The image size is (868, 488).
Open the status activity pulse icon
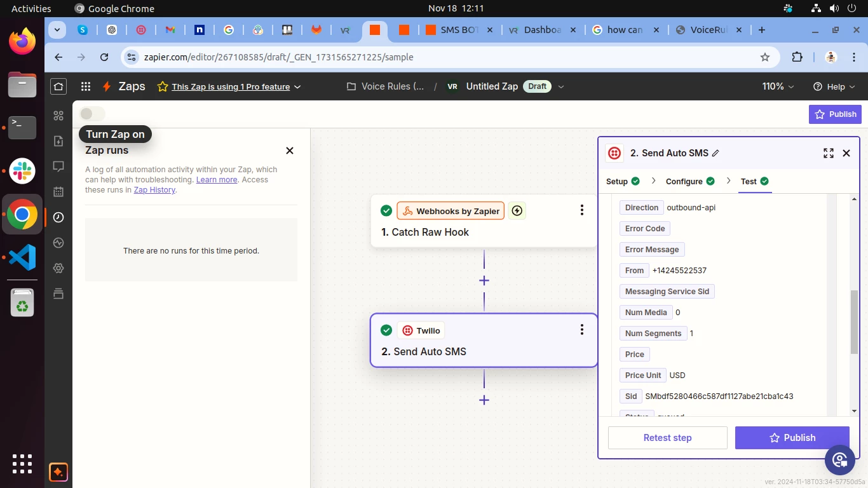coord(58,243)
